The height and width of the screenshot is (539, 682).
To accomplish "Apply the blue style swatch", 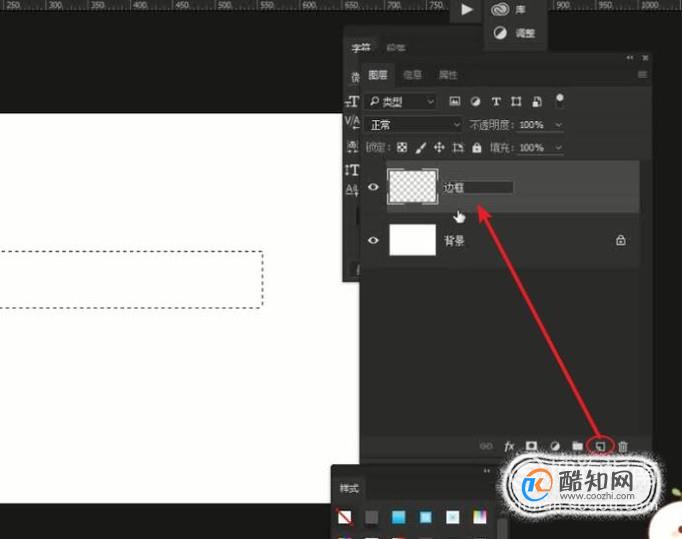I will point(398,517).
